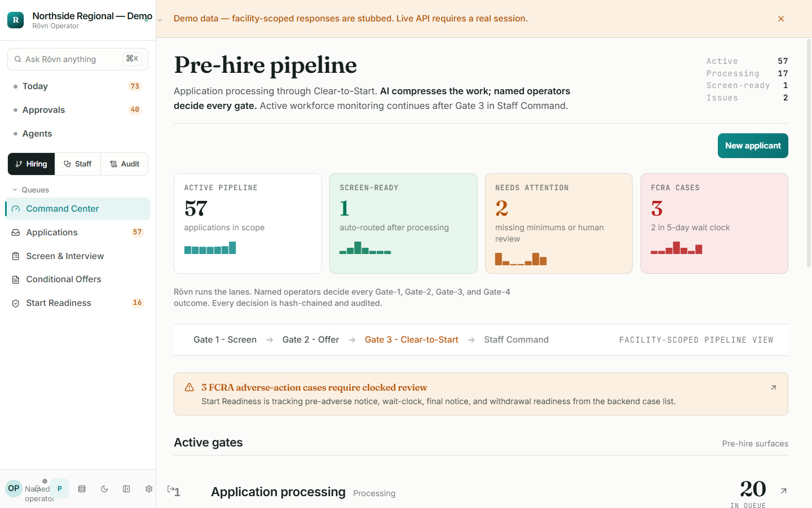Select Gate 2 - Offer step
812x508 pixels.
(x=311, y=340)
